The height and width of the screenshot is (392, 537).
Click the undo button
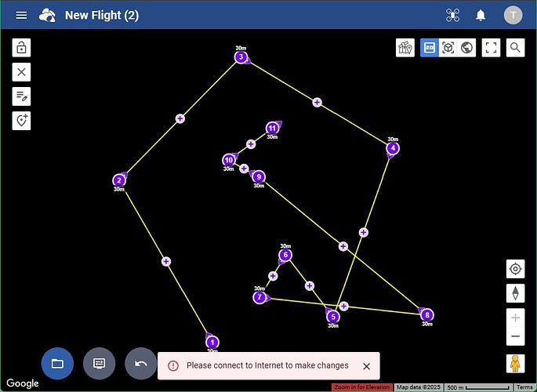(141, 364)
